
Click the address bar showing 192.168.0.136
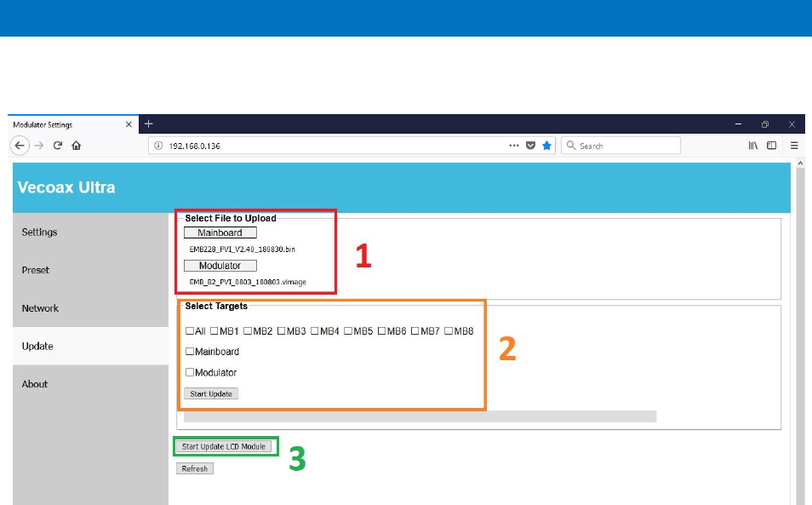point(352,146)
